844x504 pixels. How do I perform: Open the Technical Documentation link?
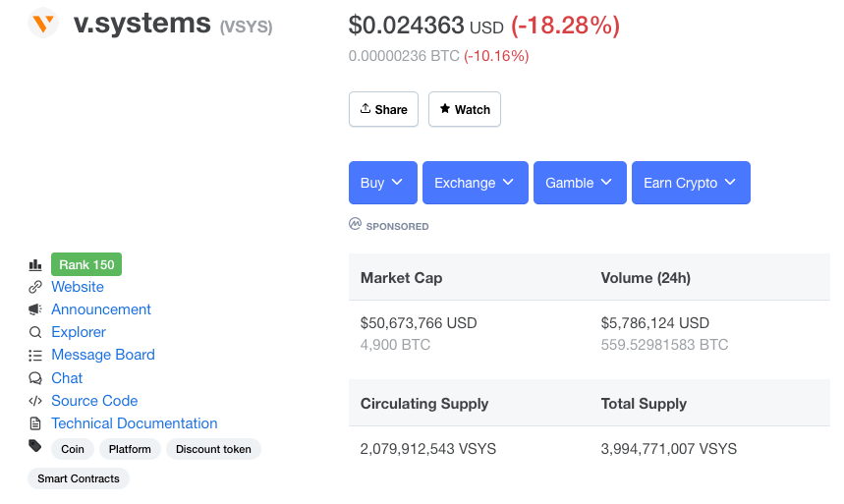pos(134,423)
